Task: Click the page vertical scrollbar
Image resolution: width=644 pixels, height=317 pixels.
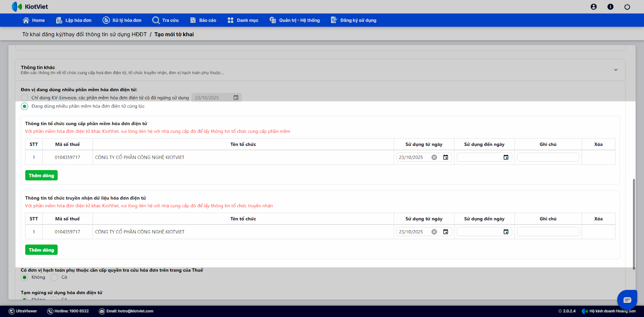Action: pos(634,224)
